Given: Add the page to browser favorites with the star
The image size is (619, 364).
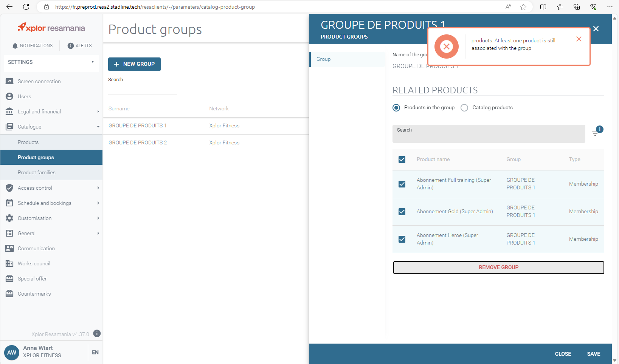Looking at the screenshot, I should 523,7.
